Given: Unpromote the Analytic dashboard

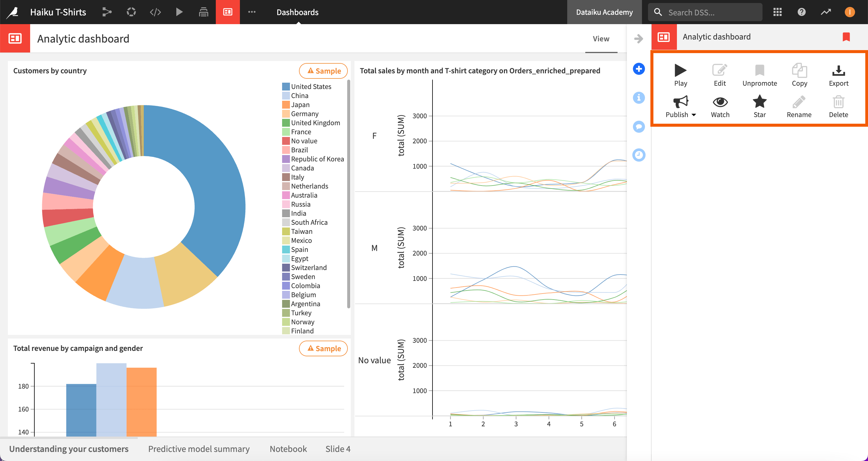Looking at the screenshot, I should [759, 75].
